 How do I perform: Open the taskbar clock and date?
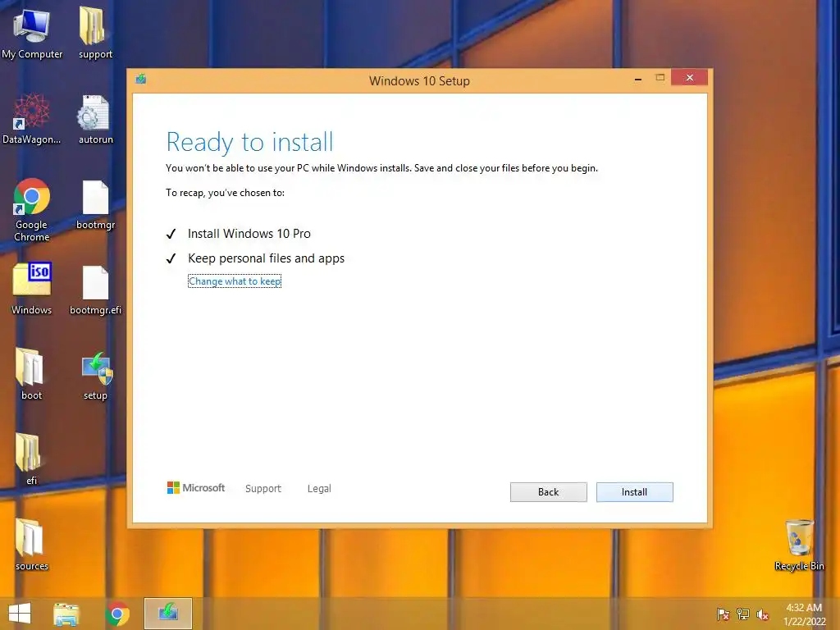(804, 614)
